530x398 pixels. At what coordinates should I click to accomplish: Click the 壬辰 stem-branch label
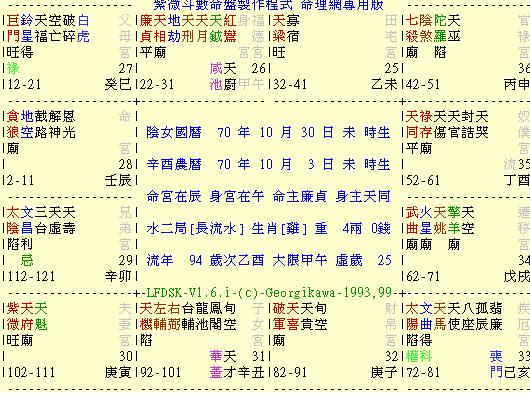[x=118, y=180]
